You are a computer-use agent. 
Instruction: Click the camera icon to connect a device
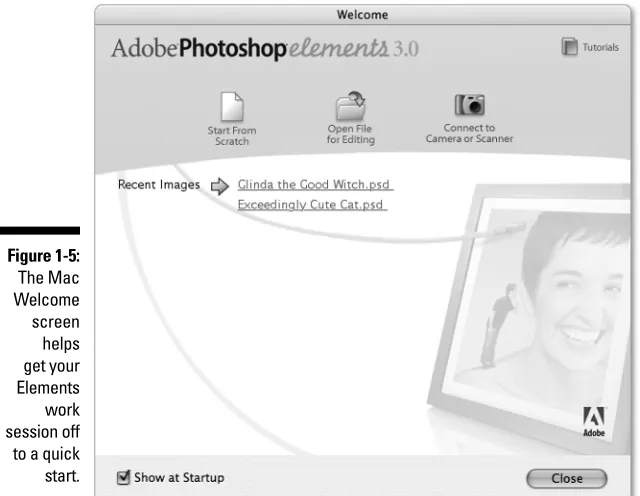coord(469,105)
